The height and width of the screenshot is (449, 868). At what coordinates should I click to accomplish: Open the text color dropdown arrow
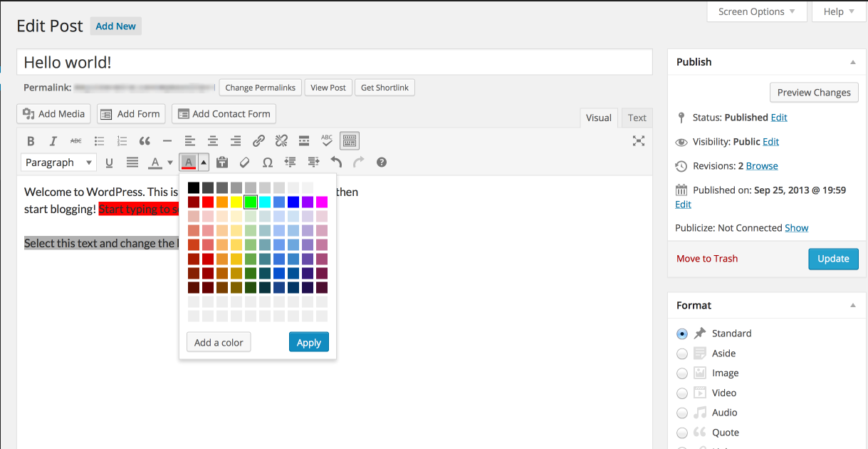click(170, 162)
